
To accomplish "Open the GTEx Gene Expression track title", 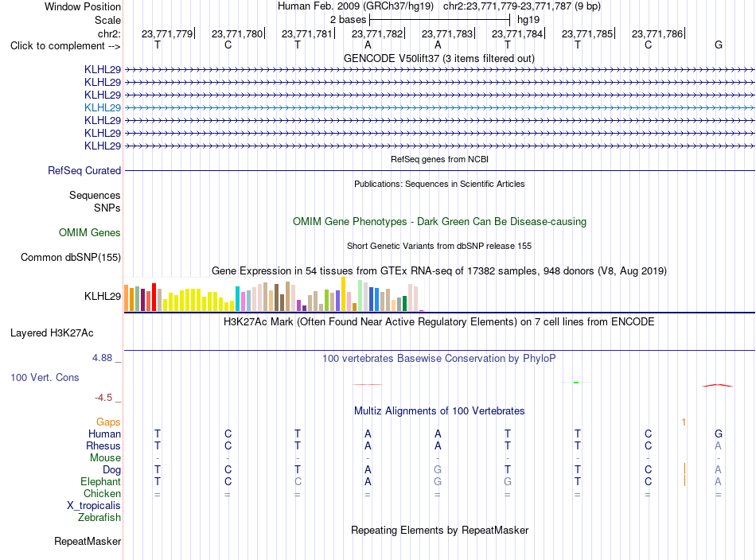I will tap(438, 270).
